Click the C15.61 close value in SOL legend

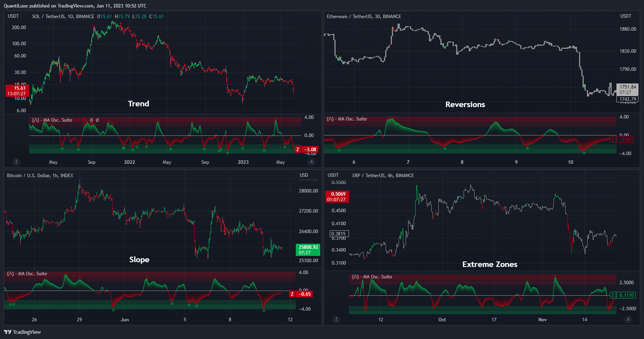point(156,17)
